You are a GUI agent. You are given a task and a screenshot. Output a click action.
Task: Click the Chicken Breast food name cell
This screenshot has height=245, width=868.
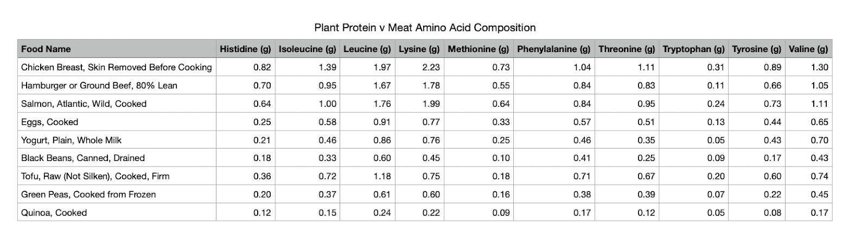tap(117, 67)
